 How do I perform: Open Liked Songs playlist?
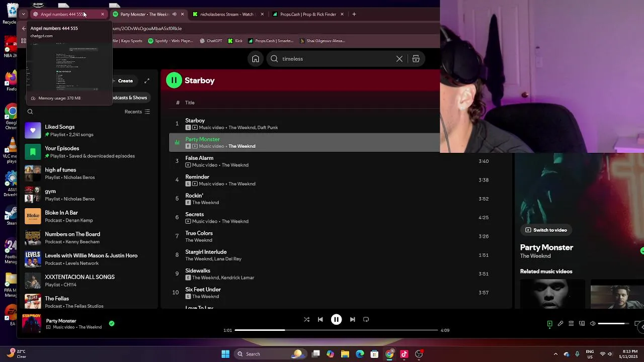point(89,130)
